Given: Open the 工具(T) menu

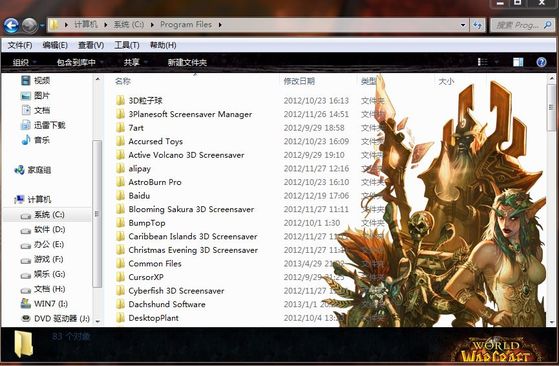Looking at the screenshot, I should (127, 45).
